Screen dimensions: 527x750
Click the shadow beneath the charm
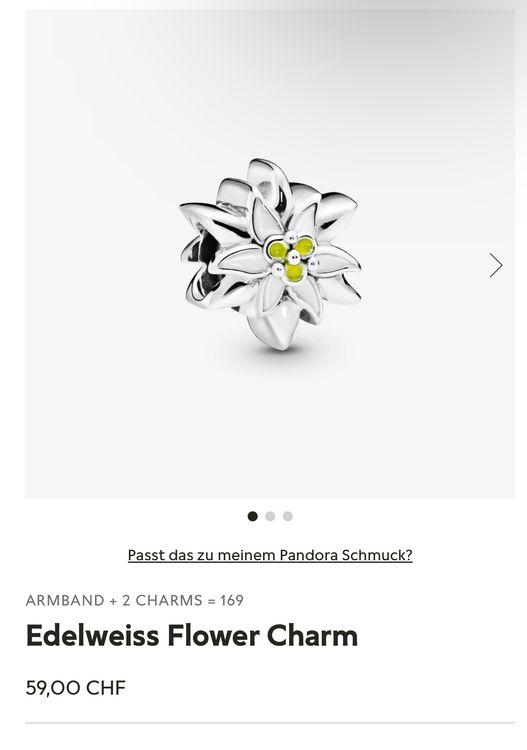click(x=282, y=356)
